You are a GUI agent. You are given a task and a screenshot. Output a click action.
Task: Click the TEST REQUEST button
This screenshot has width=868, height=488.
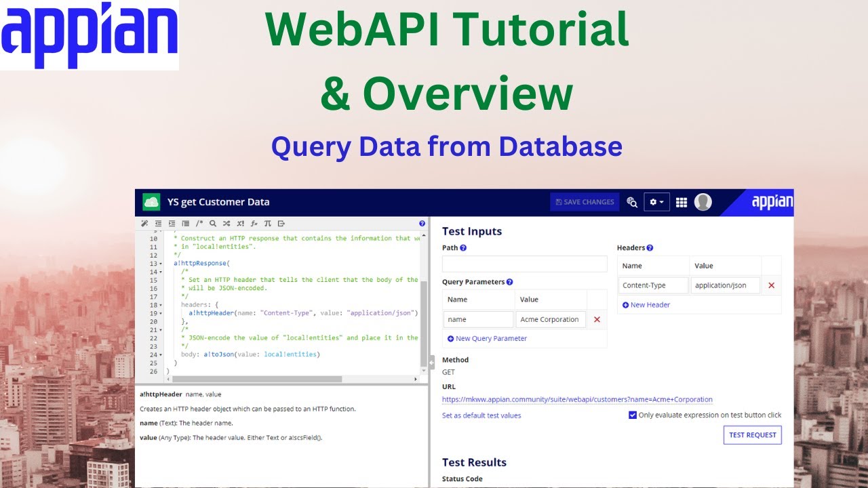(753, 434)
